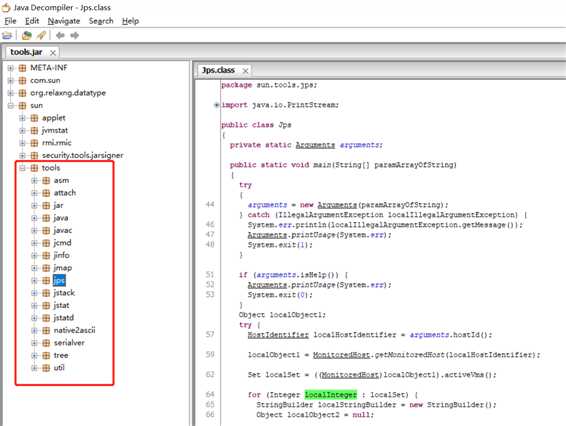Collapse the tools package node
Viewport: 566px width, 426px height.
tap(22, 168)
